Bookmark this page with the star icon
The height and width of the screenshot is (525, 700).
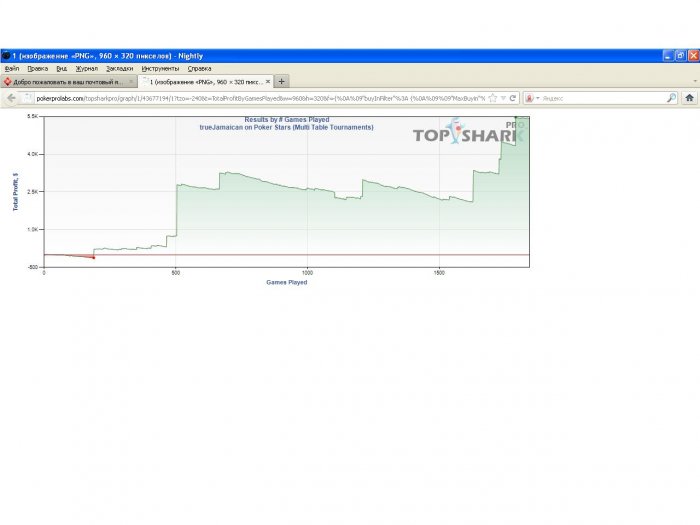click(493, 98)
